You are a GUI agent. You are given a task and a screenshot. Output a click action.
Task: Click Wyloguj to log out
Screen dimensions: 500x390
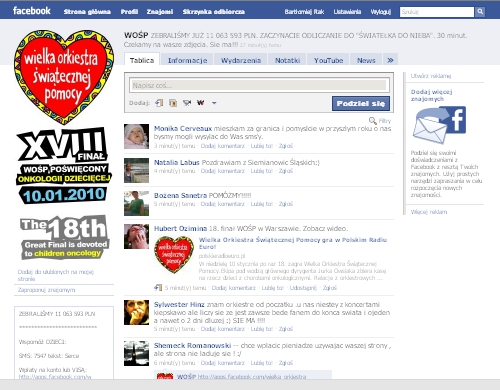(x=381, y=12)
